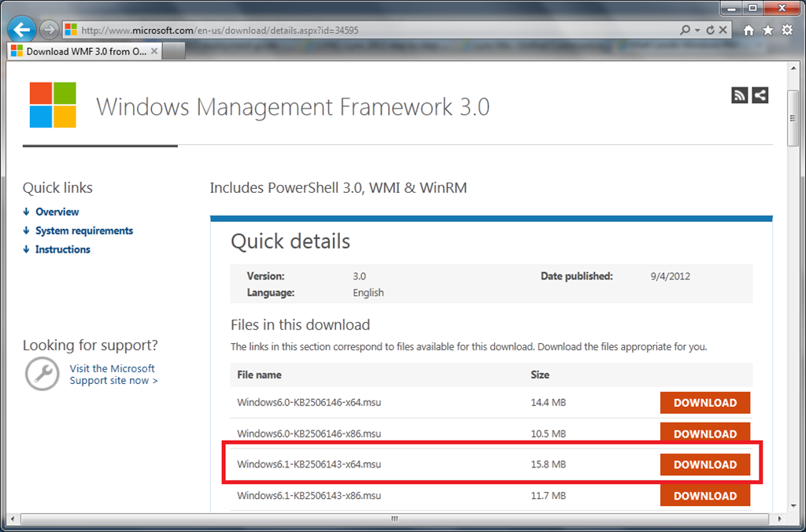Download Windows6.0-KB2506146-x86.msu
806x532 pixels.
[x=704, y=434]
